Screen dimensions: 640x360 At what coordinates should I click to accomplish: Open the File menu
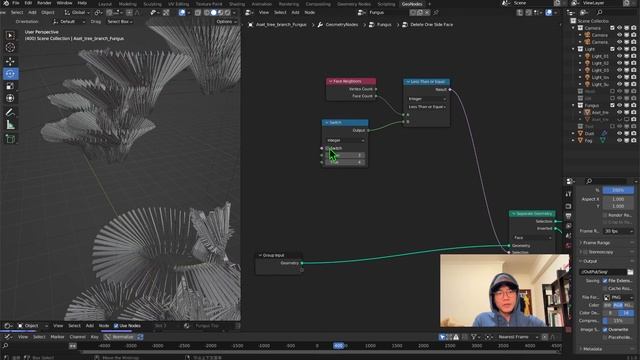tap(16, 3)
